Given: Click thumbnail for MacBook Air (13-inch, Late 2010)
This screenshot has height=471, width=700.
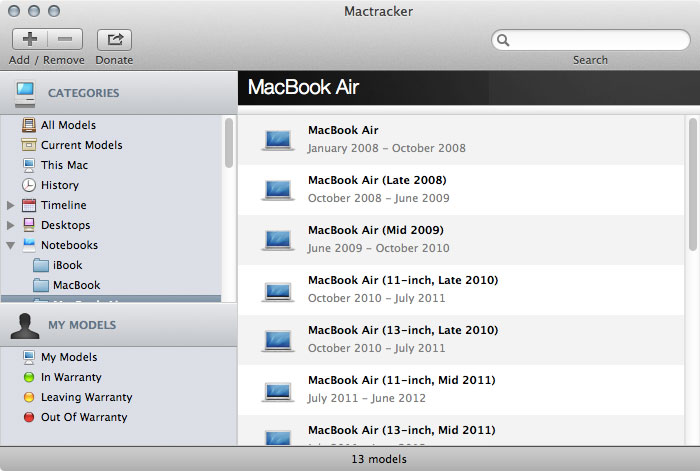Looking at the screenshot, I should pyautogui.click(x=278, y=341).
